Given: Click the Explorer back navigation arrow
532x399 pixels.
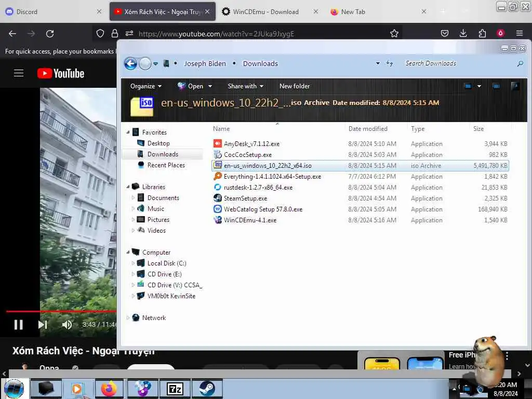Looking at the screenshot, I should (x=130, y=63).
